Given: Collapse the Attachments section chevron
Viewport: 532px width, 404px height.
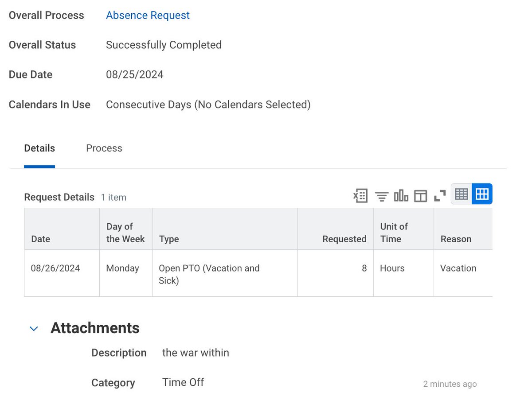Looking at the screenshot, I should pos(34,329).
